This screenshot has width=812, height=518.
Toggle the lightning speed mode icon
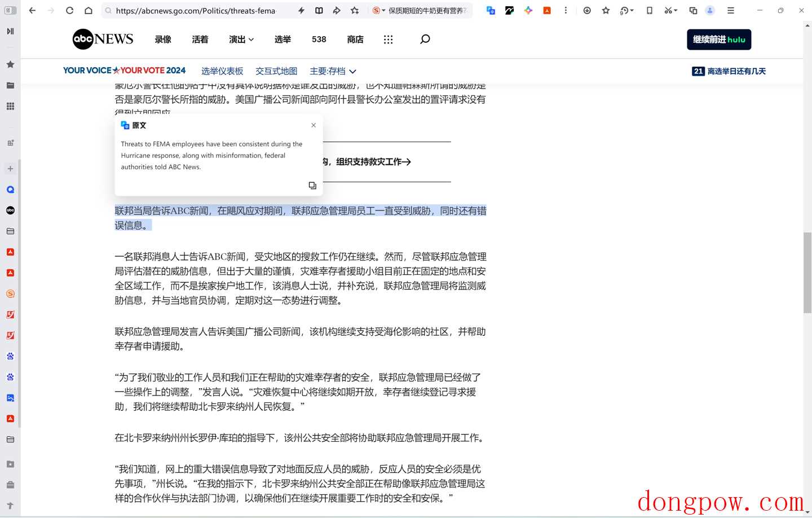tap(302, 10)
